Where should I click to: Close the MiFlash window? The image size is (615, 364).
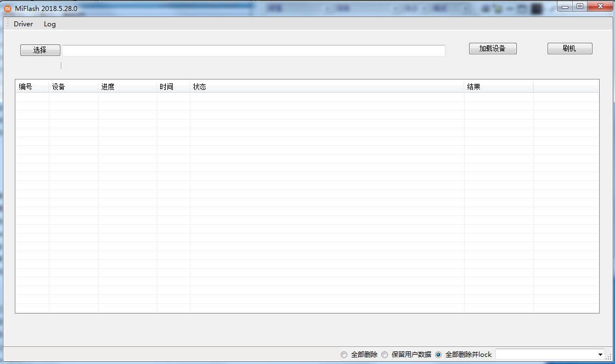600,6
